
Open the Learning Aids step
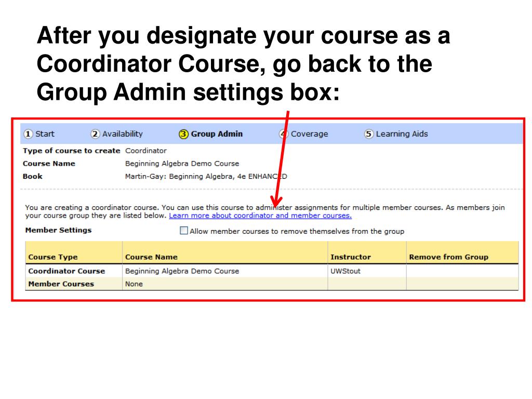pyautogui.click(x=402, y=134)
